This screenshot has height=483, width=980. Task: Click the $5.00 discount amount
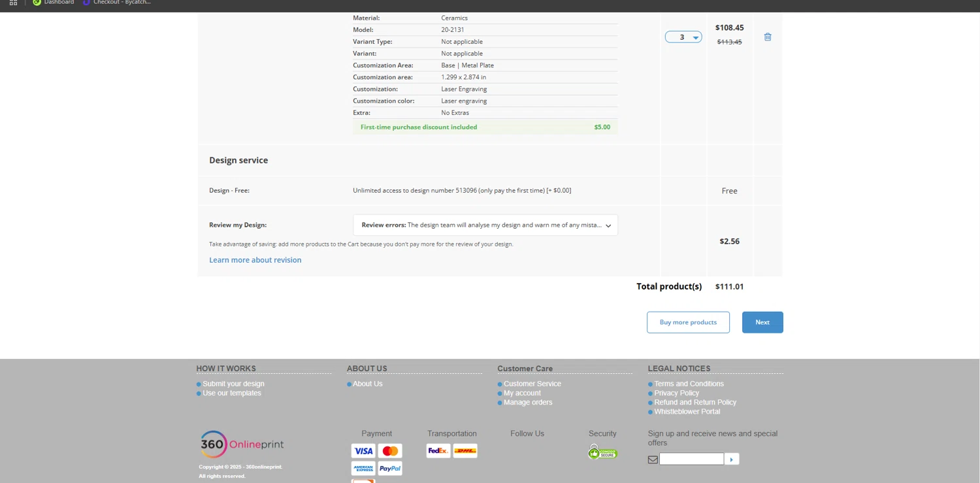(602, 127)
